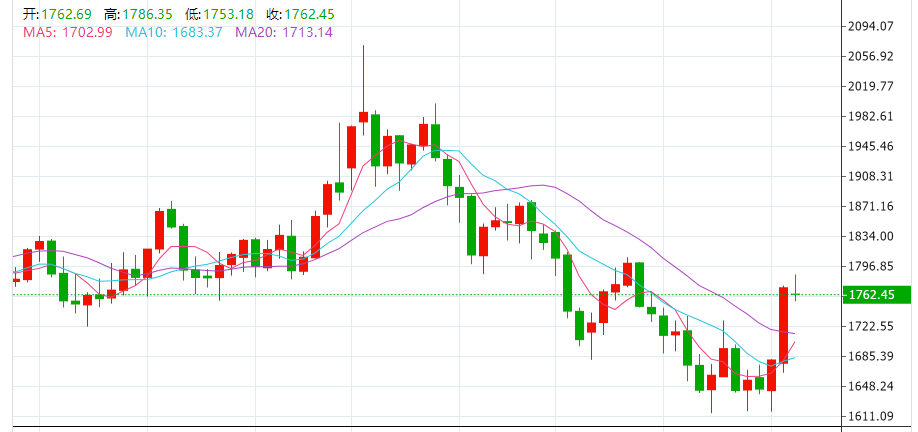Click the 1648.24 price axis label
Viewport: 918px width, 432px height.
(871, 386)
